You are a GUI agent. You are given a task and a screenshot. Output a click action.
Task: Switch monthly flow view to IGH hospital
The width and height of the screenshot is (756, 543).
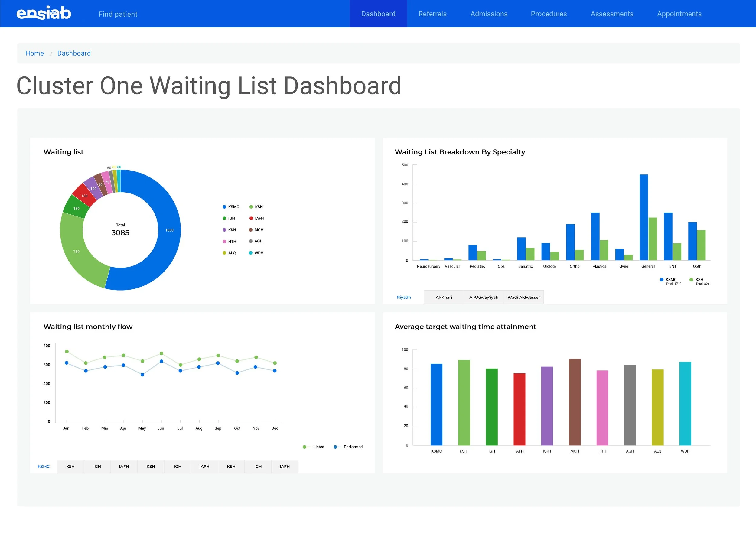click(x=97, y=466)
